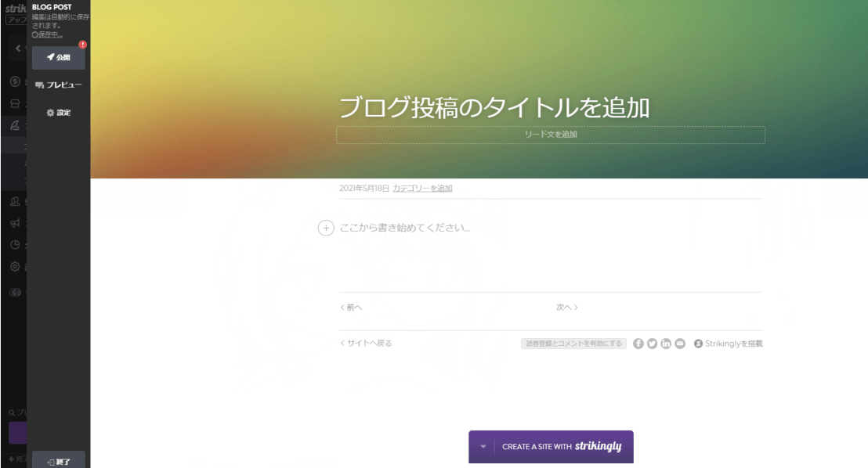This screenshot has width=868, height=468.
Task: Go to the next post with 次へ
Action: tap(567, 308)
